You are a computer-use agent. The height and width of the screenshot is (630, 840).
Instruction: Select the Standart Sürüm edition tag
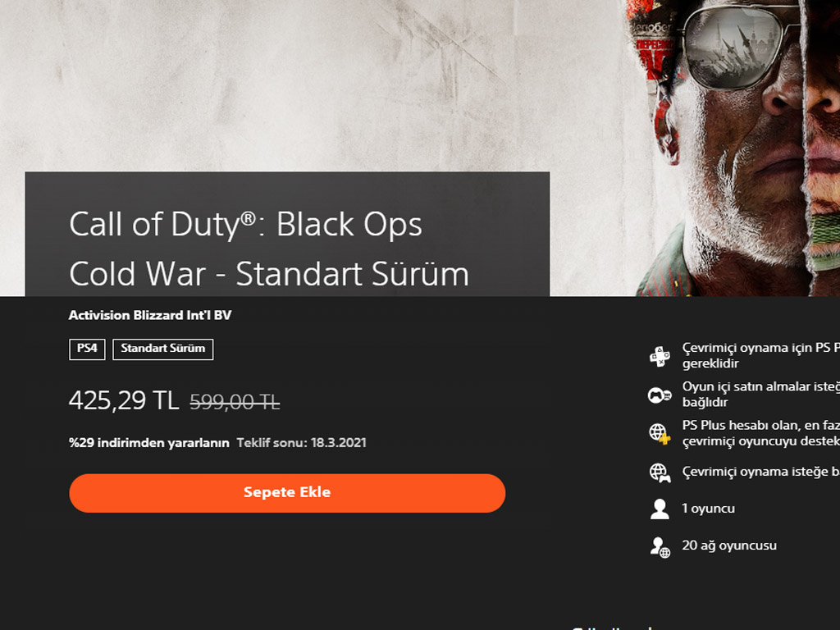163,349
